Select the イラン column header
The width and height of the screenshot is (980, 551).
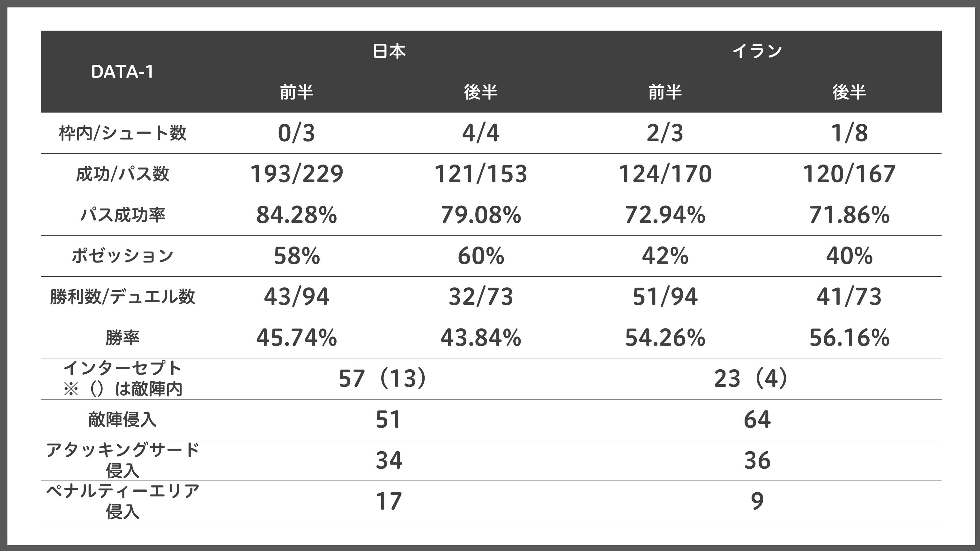click(x=757, y=51)
